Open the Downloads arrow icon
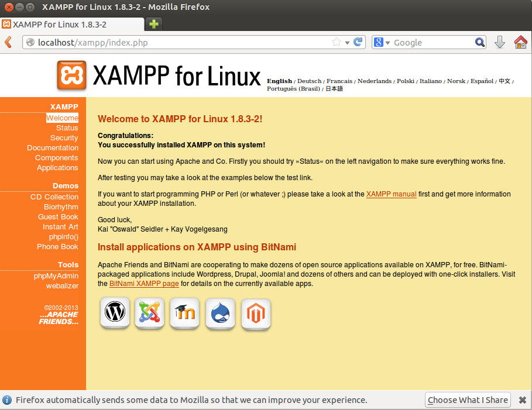 [x=499, y=42]
